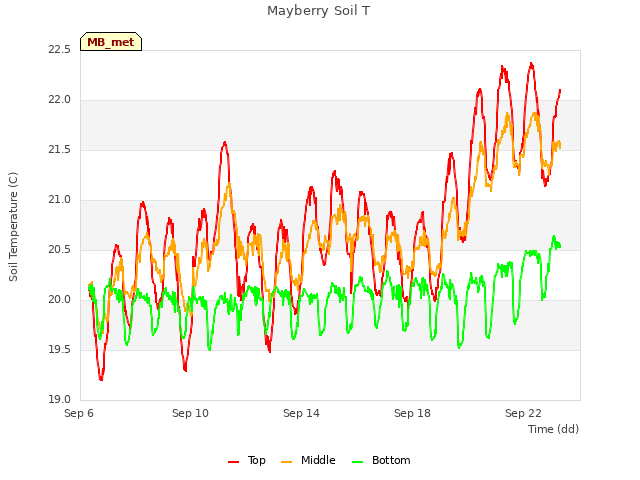This screenshot has width=640, height=480.
Task: Click the 19.0 y-axis tick label
Action: 59,399
